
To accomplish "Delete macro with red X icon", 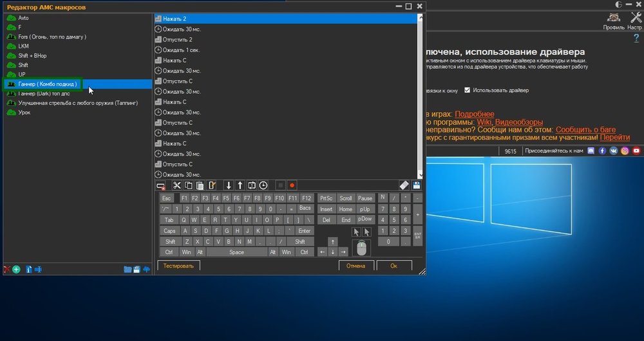I will click(x=6, y=270).
